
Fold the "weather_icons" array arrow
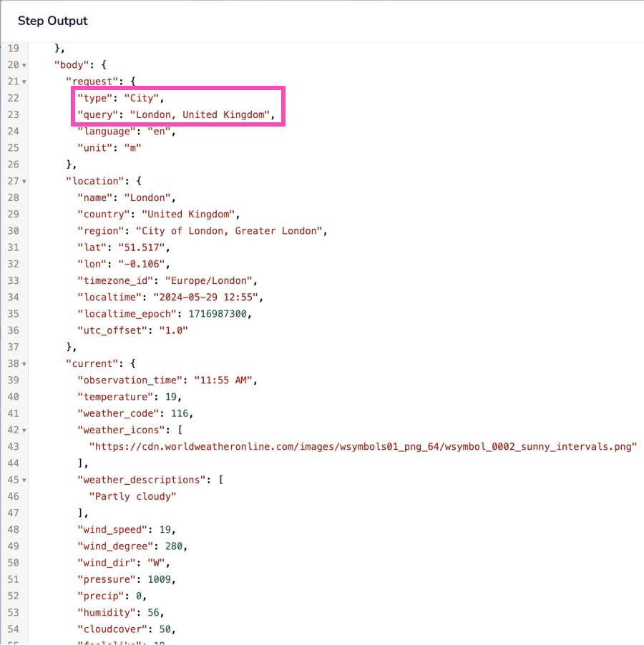[x=24, y=430]
